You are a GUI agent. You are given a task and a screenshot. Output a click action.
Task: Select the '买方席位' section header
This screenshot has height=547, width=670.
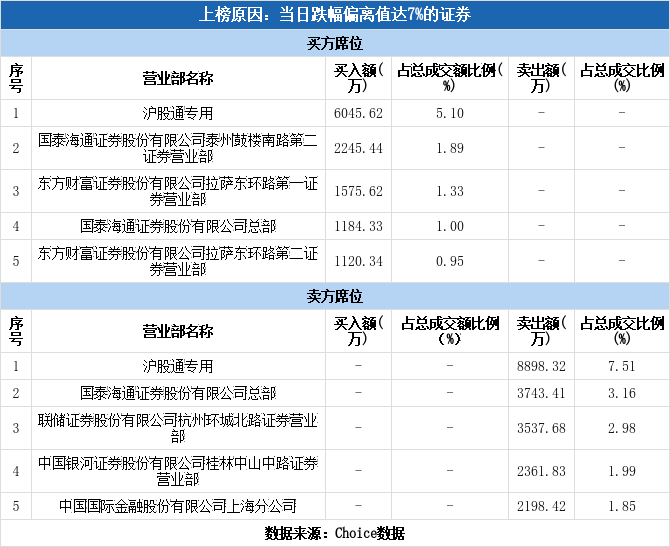[335, 43]
